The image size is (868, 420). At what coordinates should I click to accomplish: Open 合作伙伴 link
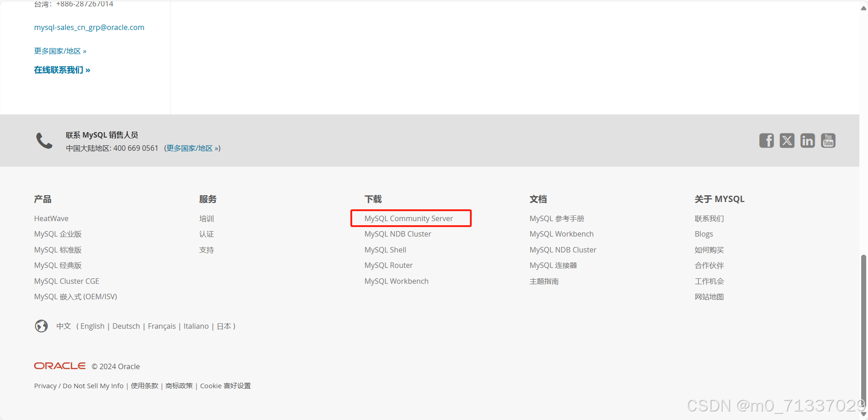[709, 265]
